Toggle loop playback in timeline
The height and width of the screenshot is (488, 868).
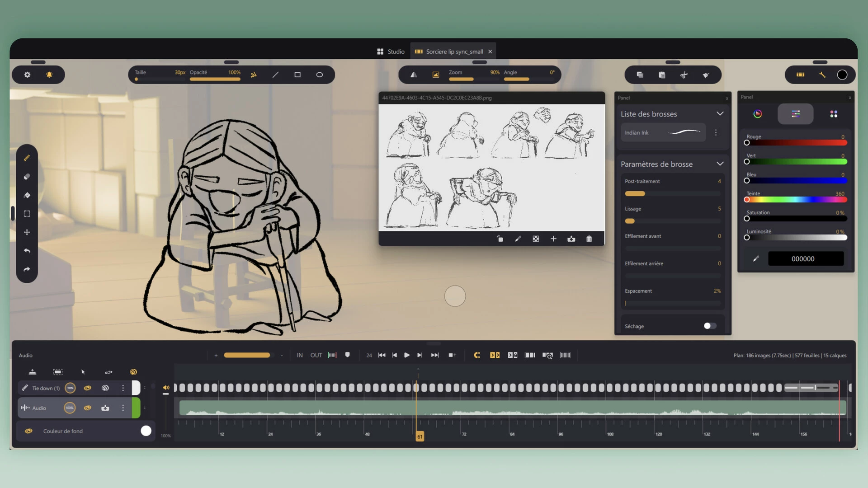(x=477, y=355)
